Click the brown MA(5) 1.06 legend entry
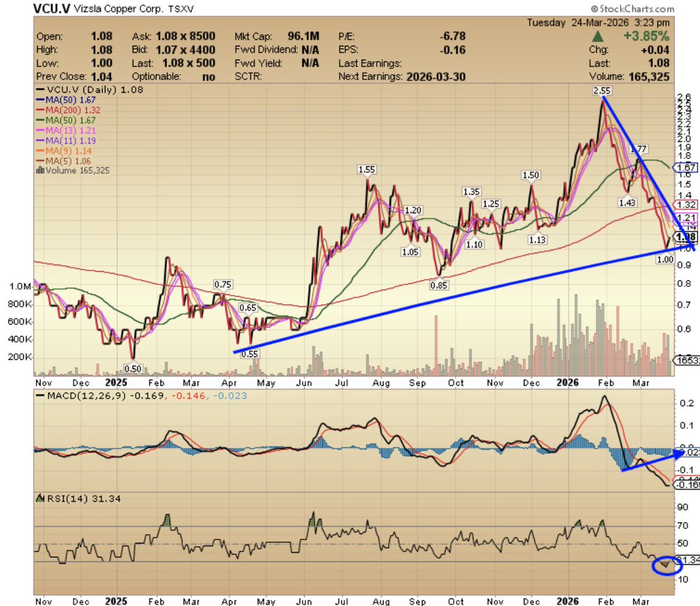 tap(64, 161)
